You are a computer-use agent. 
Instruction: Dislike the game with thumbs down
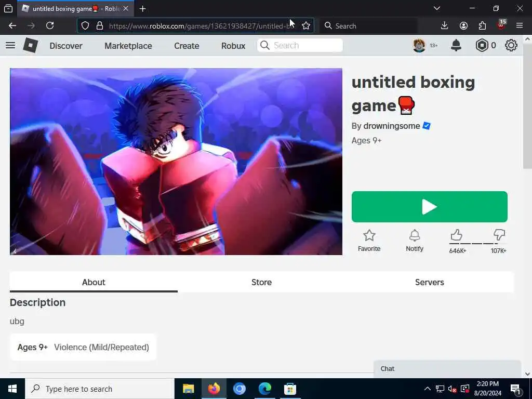tap(499, 235)
